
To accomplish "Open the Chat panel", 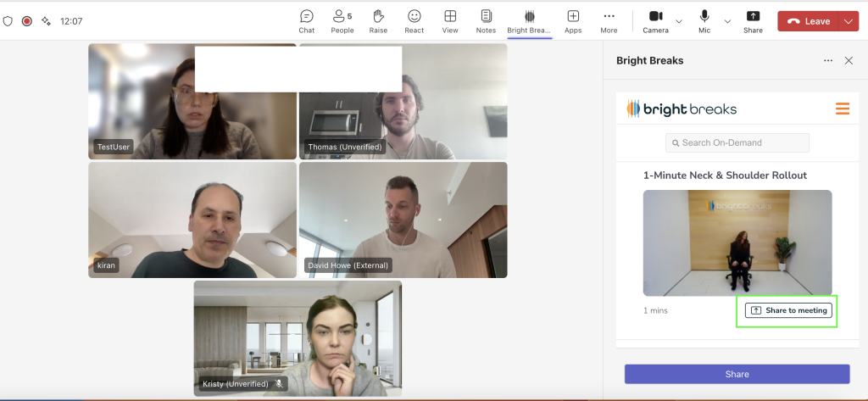I will (307, 21).
